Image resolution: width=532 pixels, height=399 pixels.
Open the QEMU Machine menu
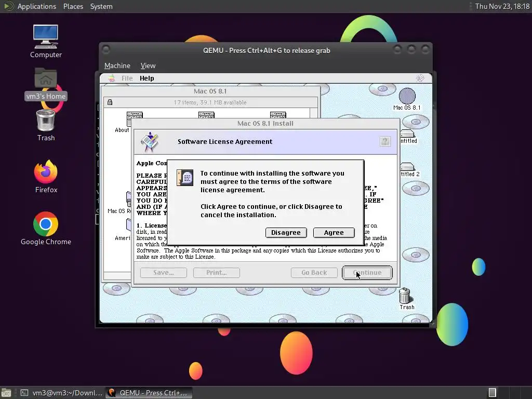[x=117, y=66]
